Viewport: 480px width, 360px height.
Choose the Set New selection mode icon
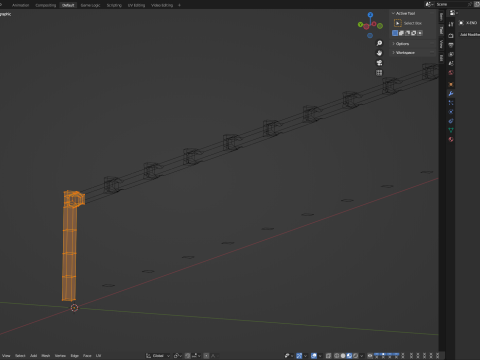coord(395,33)
